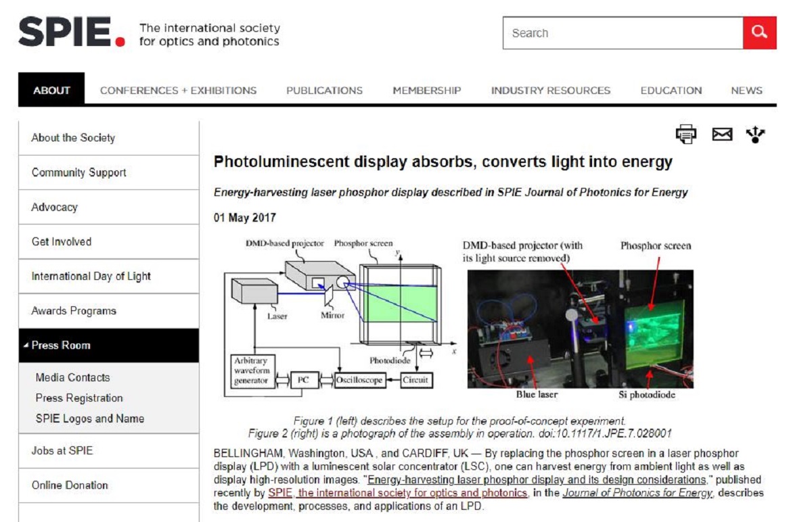The height and width of the screenshot is (522, 812).
Task: Open the INDUSTRY RESOURCES menu
Action: [x=551, y=90]
